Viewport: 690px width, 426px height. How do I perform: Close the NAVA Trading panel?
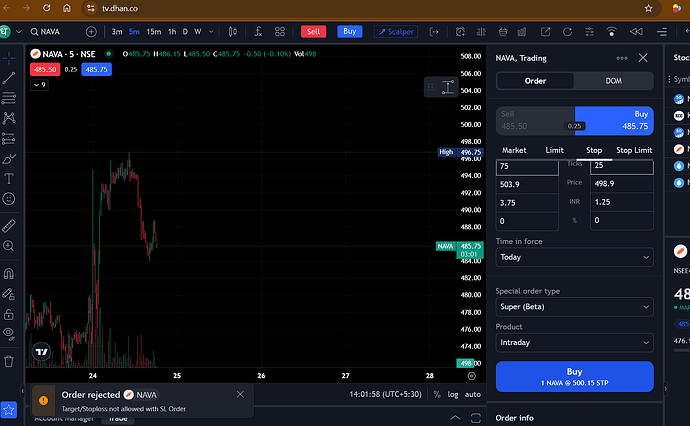point(643,58)
